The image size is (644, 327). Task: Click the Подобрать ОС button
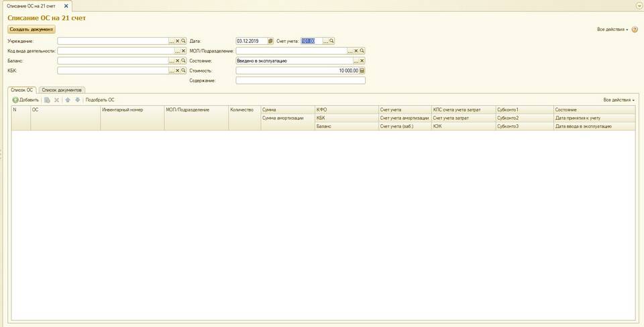point(100,100)
